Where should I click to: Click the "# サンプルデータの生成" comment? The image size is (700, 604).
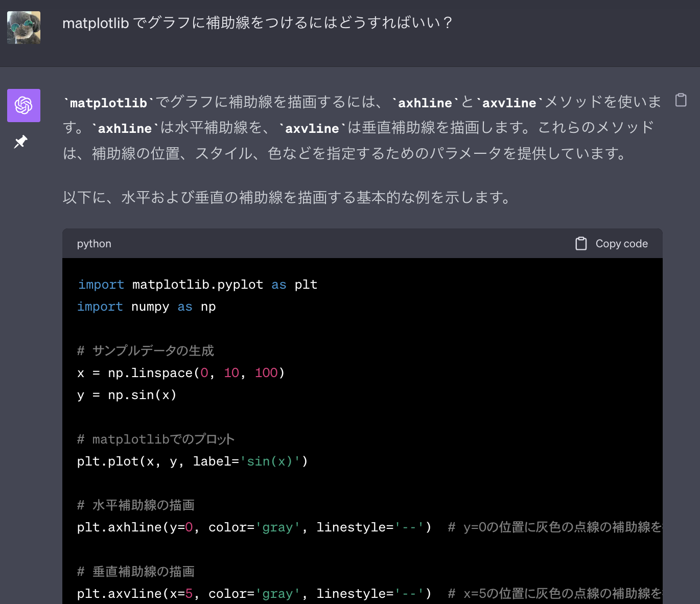tap(146, 351)
